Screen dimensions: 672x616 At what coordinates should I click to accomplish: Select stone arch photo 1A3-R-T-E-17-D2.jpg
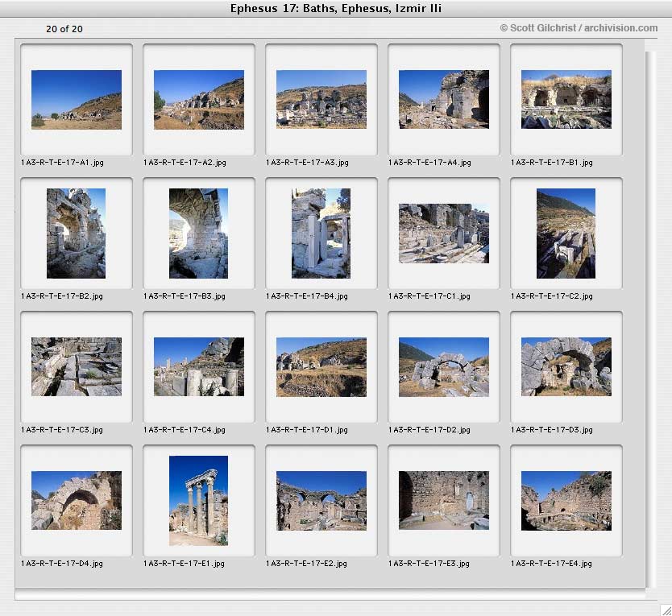point(444,367)
